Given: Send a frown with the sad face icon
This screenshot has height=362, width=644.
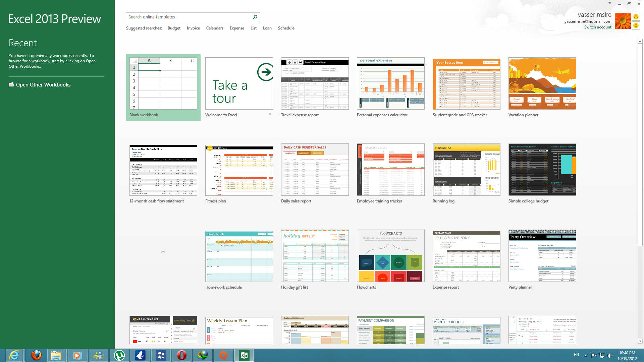Looking at the screenshot, I should coord(636,25).
